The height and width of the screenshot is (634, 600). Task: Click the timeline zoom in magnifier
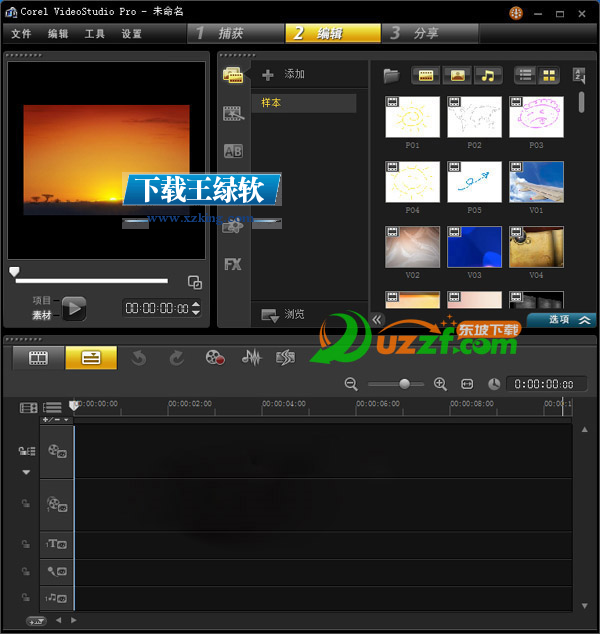coord(440,384)
